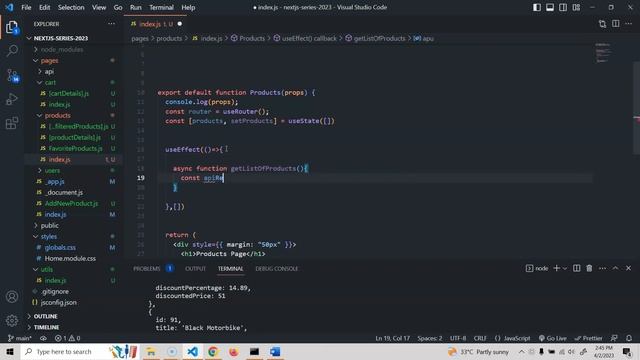
Task: Switch to the DEBUG CONSOLE tab
Action: point(277,269)
